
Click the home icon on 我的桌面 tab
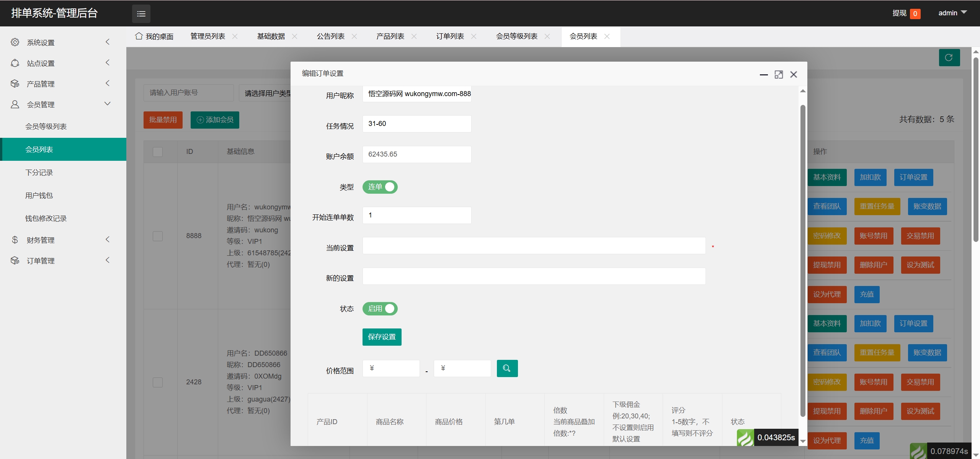tap(139, 36)
